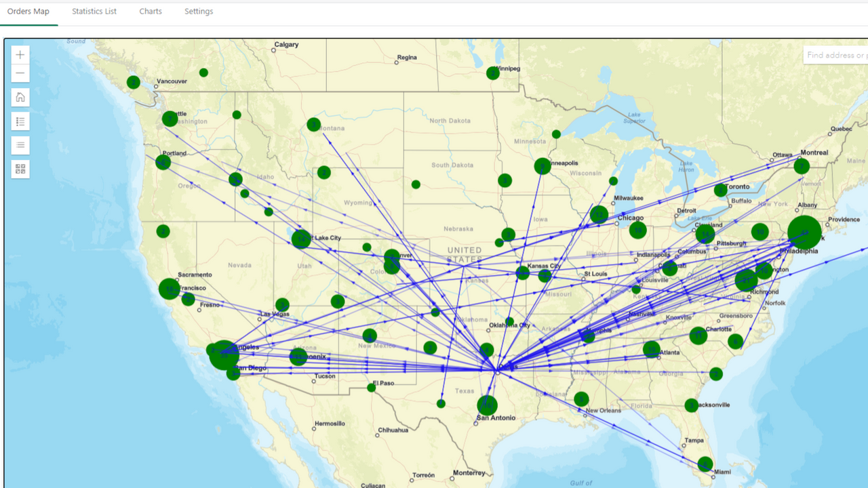Click the Seattle order marker

(170, 118)
